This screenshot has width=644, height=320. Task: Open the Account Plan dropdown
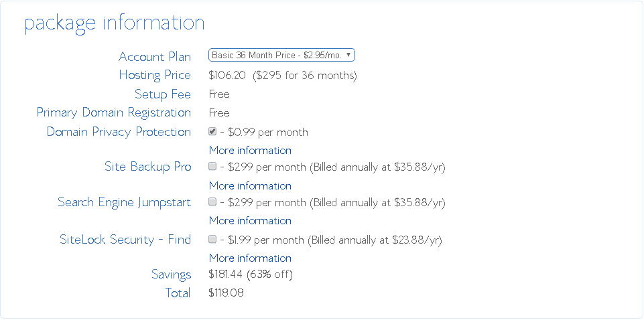pos(281,55)
